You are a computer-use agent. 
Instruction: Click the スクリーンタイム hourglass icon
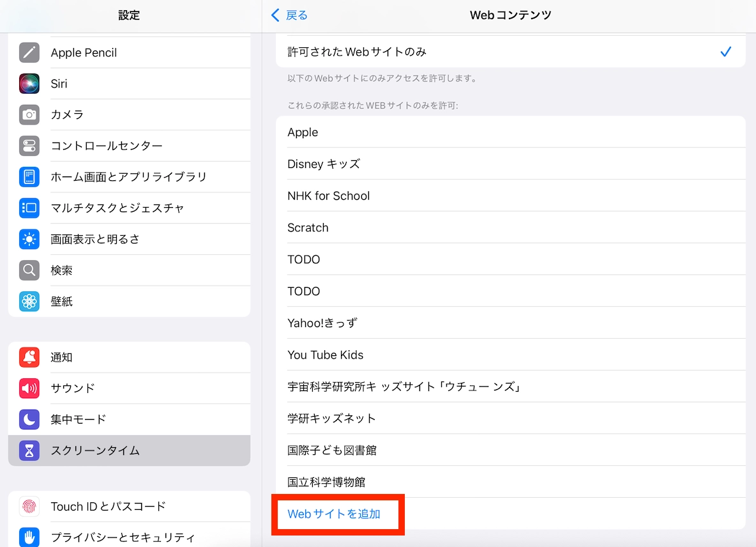[29, 451]
